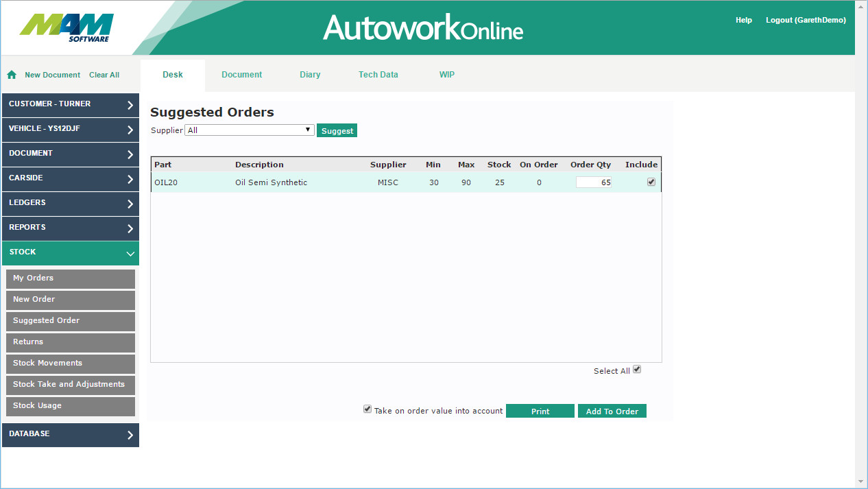Click the Autowork Online header logo
This screenshot has width=868, height=489.
coord(422,27)
